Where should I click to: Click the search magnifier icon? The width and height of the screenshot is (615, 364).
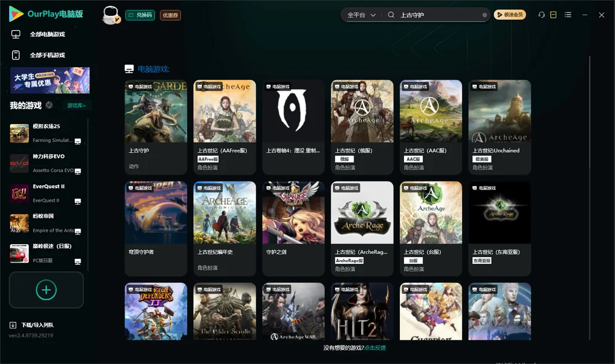(391, 15)
